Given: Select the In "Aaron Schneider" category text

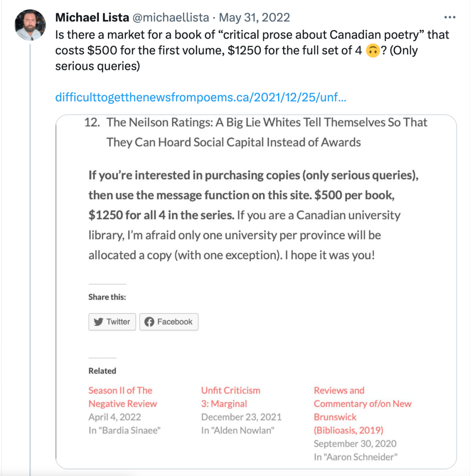Looking at the screenshot, I should pos(356,457).
